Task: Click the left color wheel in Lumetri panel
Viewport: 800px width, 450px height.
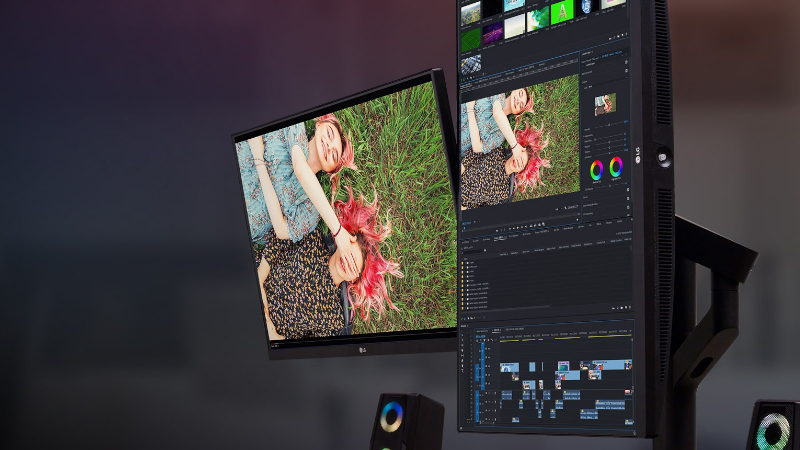Action: point(597,169)
